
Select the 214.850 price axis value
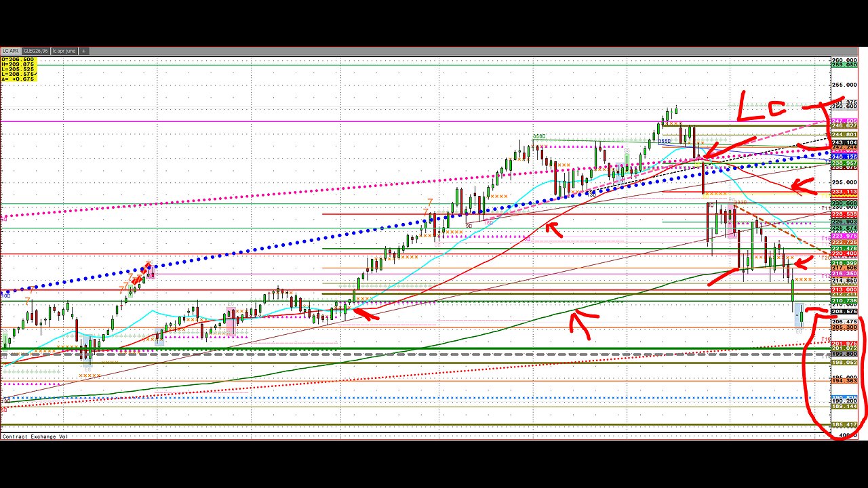point(844,281)
